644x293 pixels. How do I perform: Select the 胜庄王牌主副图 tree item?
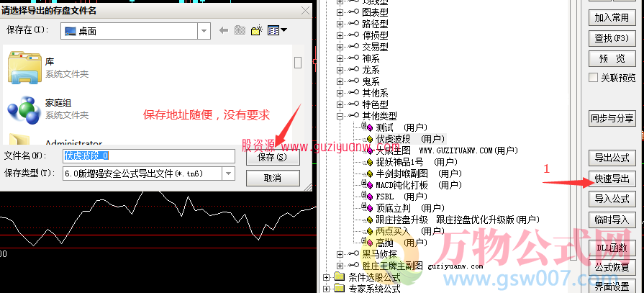(x=422, y=266)
